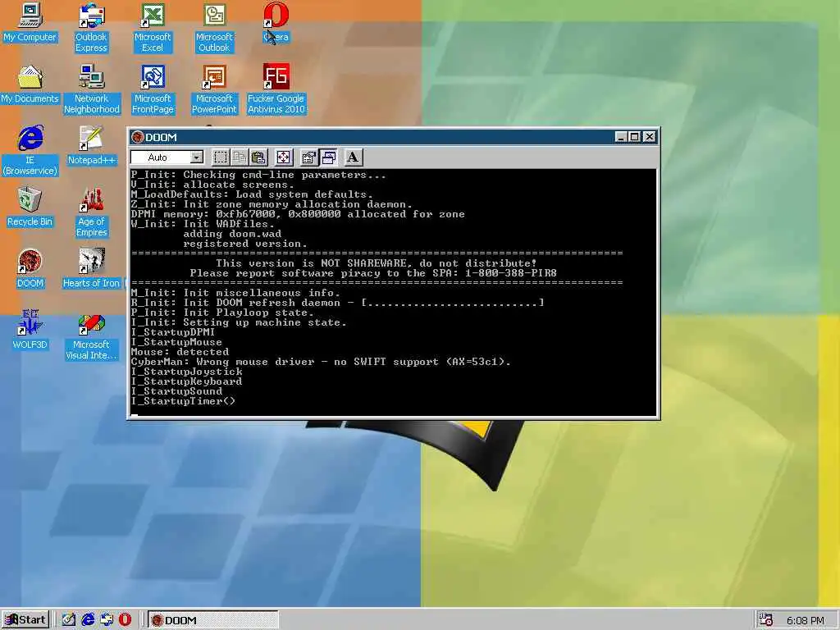Viewport: 840px width, 630px height.
Task: Switch DOOM window to full screen
Action: click(283, 157)
